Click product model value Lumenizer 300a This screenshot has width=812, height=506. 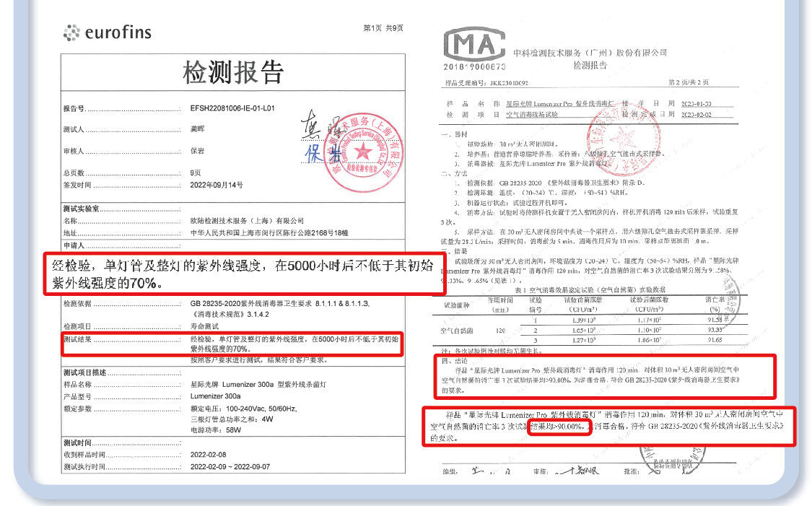click(215, 396)
